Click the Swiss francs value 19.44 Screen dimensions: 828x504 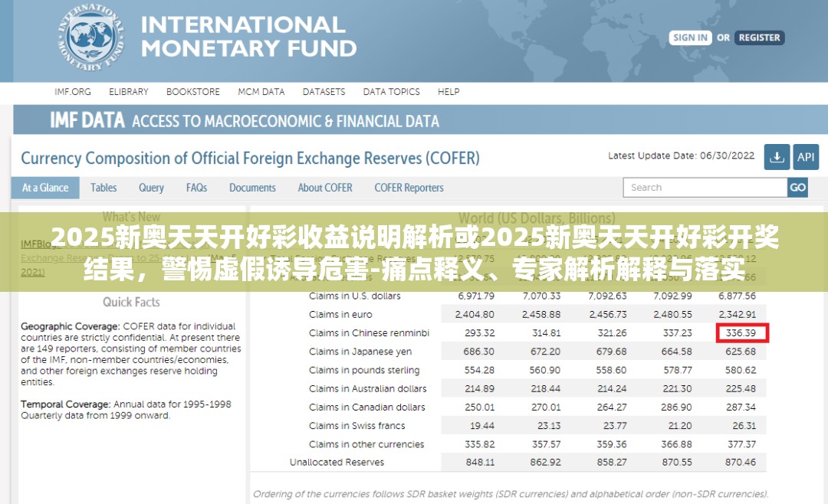(482, 426)
